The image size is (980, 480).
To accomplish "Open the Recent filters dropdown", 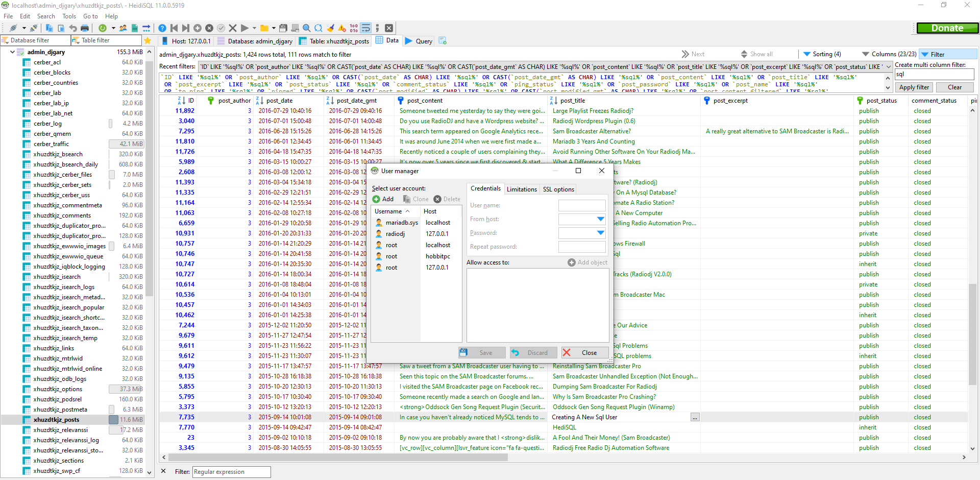I will (x=889, y=67).
